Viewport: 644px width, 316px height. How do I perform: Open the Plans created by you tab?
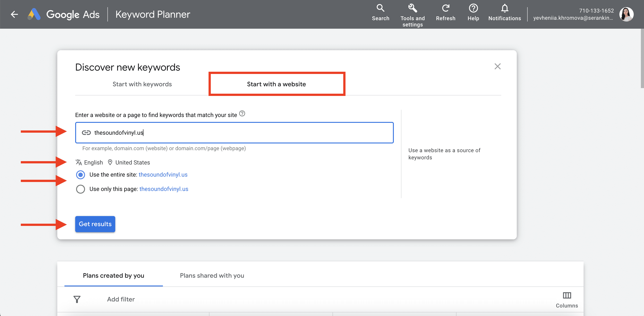(x=113, y=275)
